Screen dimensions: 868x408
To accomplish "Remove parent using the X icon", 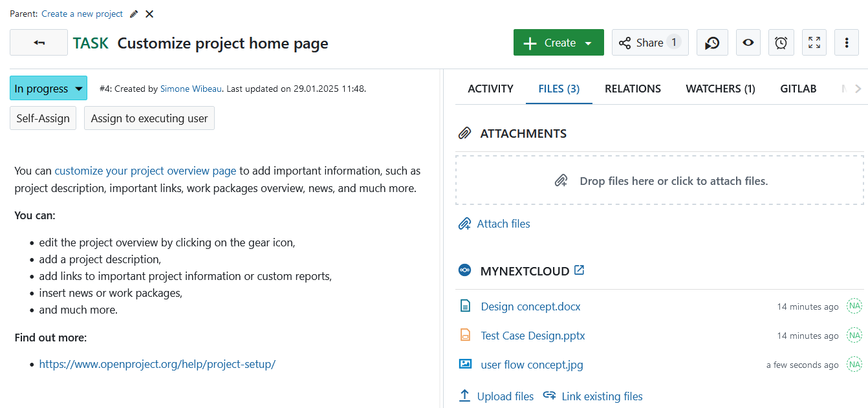I will (x=149, y=14).
